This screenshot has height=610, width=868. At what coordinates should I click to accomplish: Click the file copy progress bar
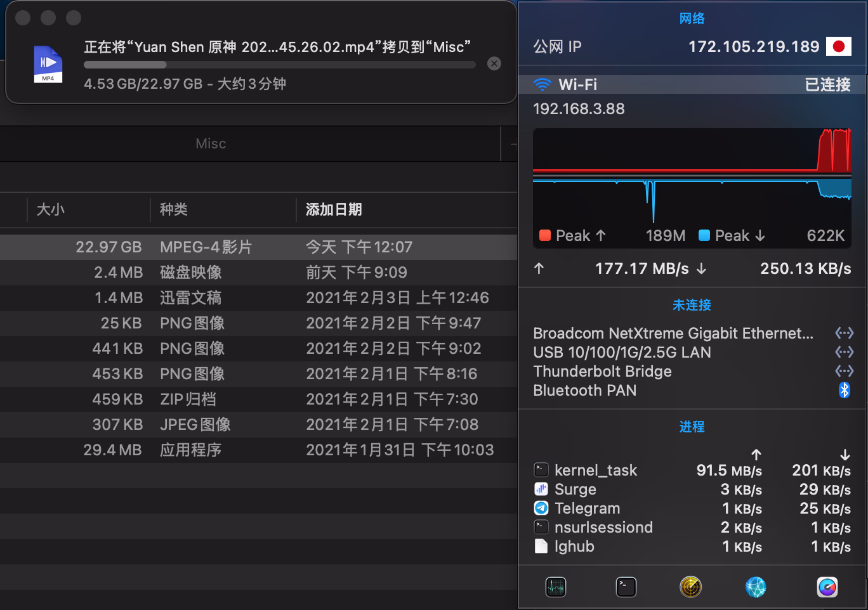[x=279, y=65]
